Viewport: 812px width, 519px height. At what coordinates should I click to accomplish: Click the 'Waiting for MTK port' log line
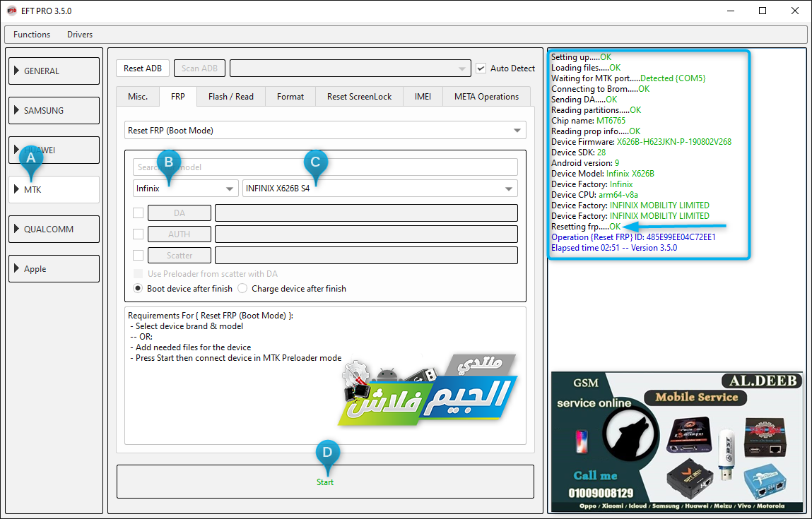[x=628, y=78]
